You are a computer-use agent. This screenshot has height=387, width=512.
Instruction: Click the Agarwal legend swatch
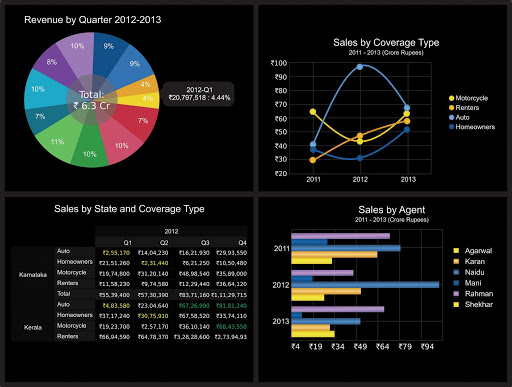tap(456, 251)
